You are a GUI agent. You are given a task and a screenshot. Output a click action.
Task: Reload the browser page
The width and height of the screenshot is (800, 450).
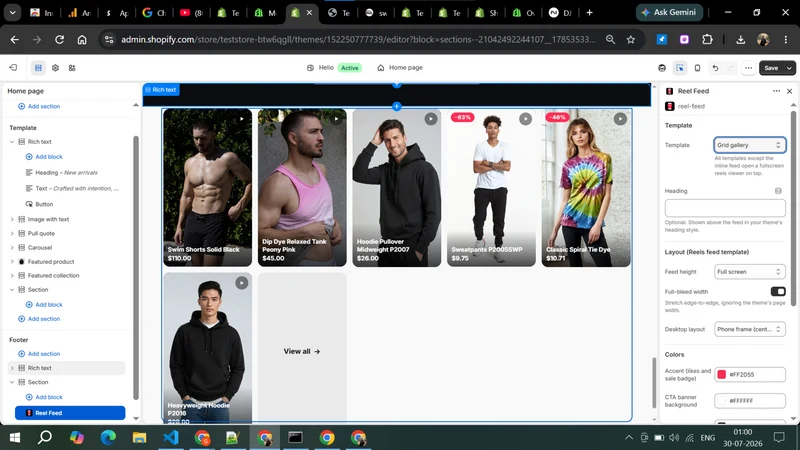pyautogui.click(x=59, y=39)
